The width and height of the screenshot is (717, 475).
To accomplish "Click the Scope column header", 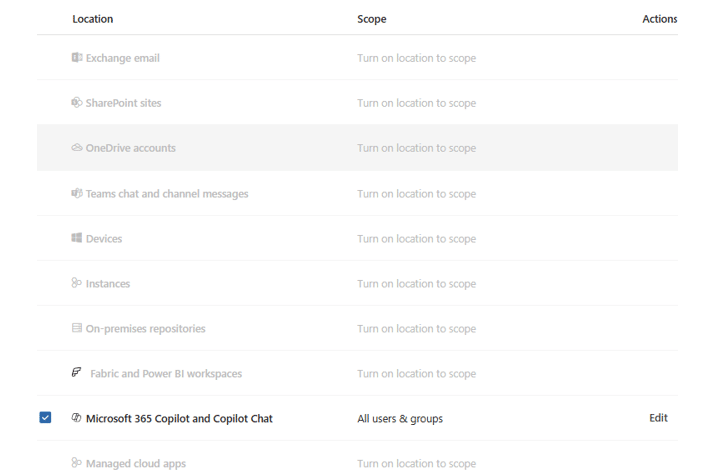I will pyautogui.click(x=371, y=19).
